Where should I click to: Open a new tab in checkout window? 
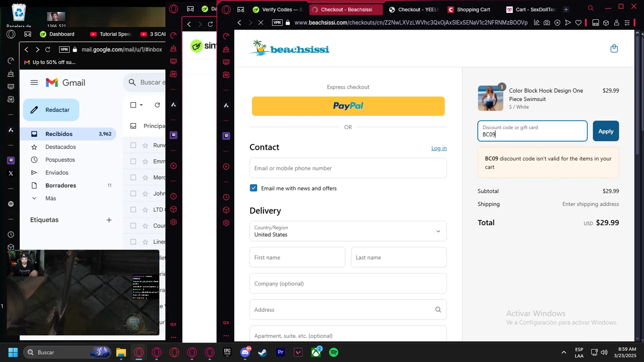[566, 9]
